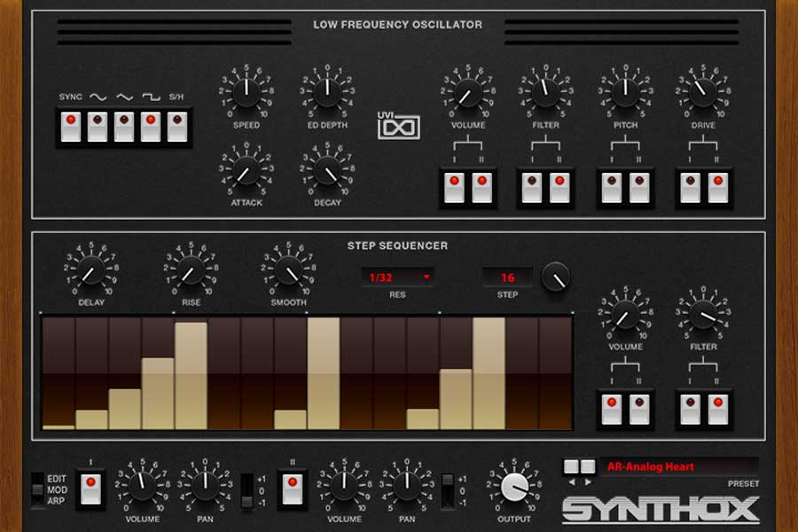The width and height of the screenshot is (798, 532).
Task: Click the LFO DECAY knob
Action: [327, 170]
